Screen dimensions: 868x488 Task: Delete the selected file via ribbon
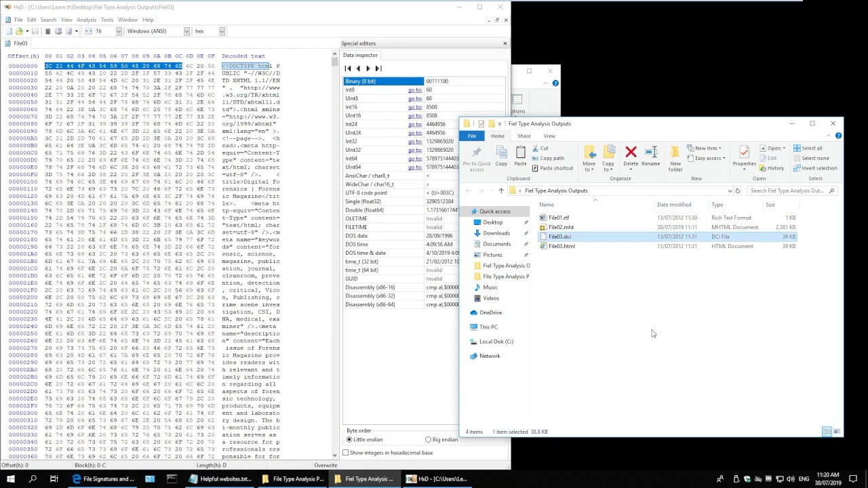[x=631, y=156]
